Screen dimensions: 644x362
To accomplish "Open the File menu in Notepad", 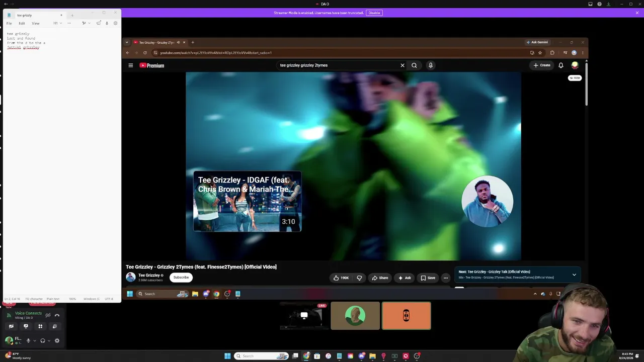I will click(9, 23).
